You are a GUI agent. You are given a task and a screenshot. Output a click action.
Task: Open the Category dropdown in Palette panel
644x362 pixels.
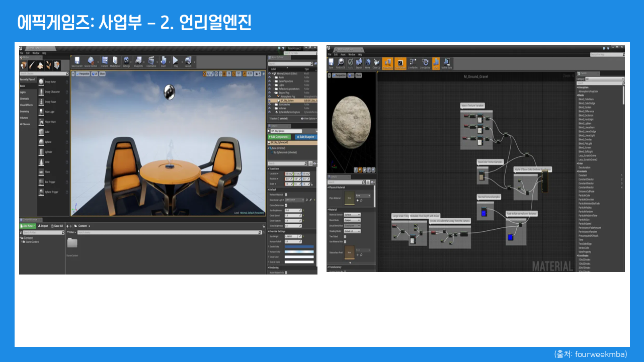605,79
